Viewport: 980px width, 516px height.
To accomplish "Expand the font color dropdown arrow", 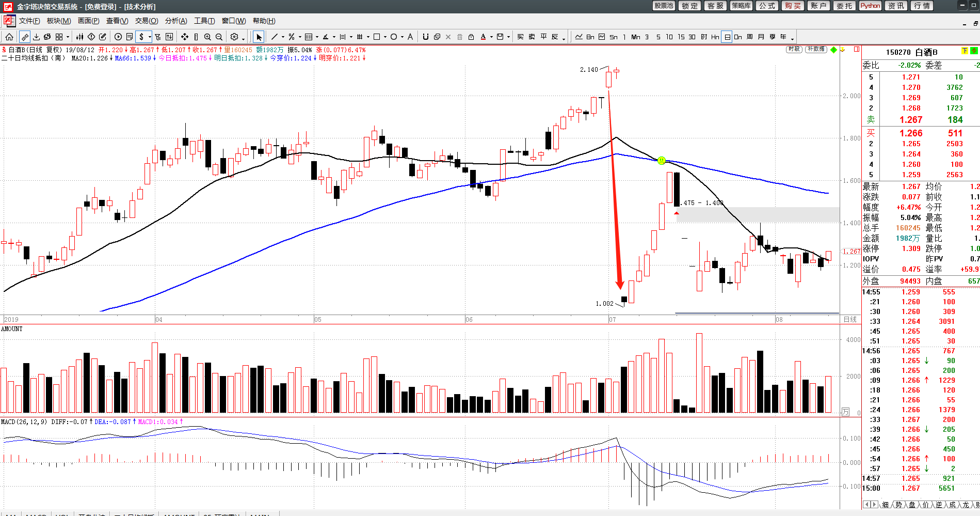I will click(x=491, y=37).
